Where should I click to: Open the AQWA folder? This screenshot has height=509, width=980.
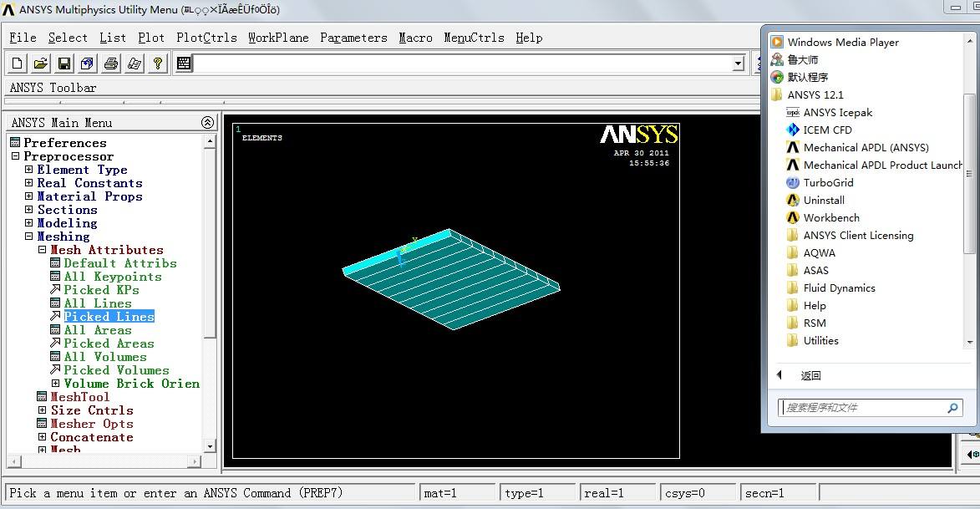pyautogui.click(x=819, y=252)
